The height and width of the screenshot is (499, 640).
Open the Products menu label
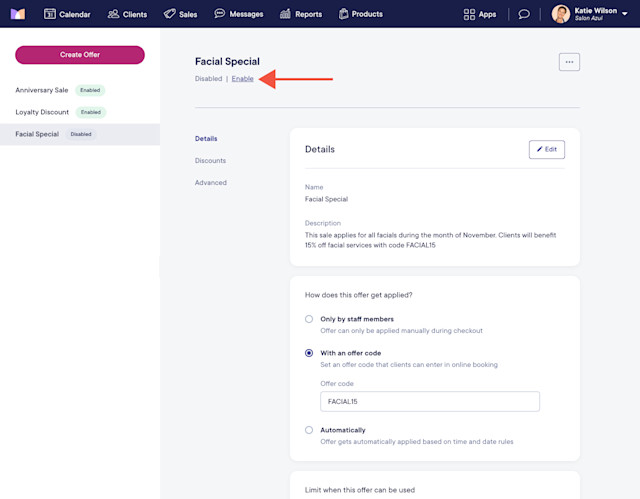[367, 14]
